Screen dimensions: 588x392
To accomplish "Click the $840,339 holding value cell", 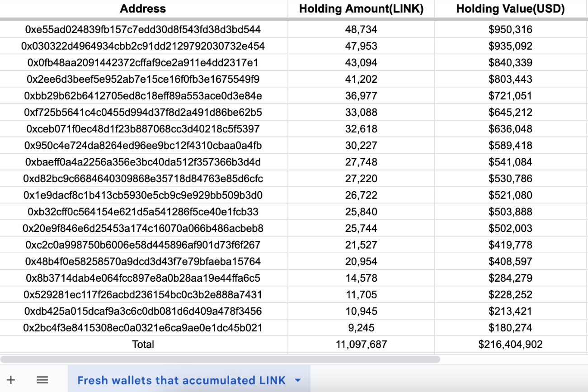I will click(510, 62).
